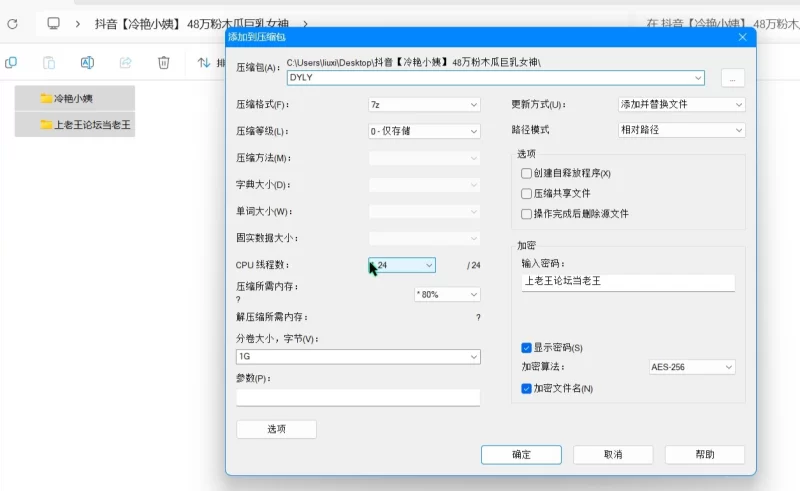Viewport: 800px width, 491px height.
Task: Open the 压缩等级 dropdown
Action: point(424,131)
